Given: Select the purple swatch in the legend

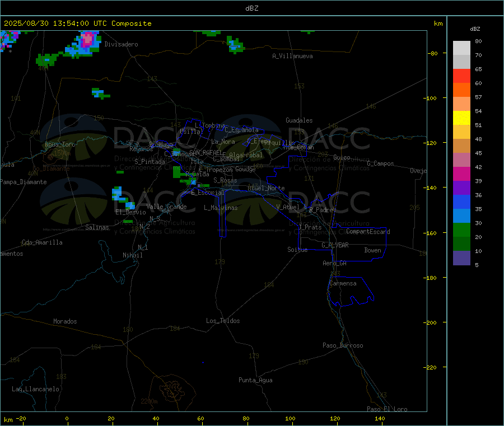Looking at the screenshot, I should tap(461, 188).
